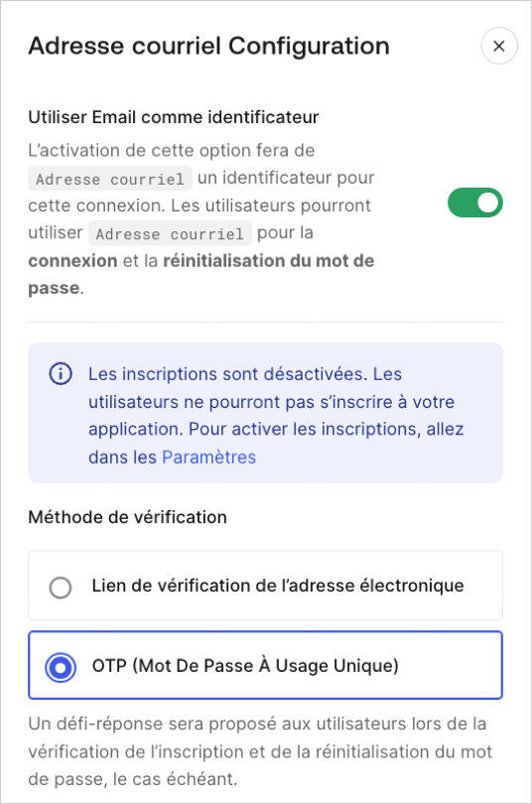Click the 'Lien de vérification de l'adresse électronique' label
Screen dimensions: 532x804
[x=278, y=586]
